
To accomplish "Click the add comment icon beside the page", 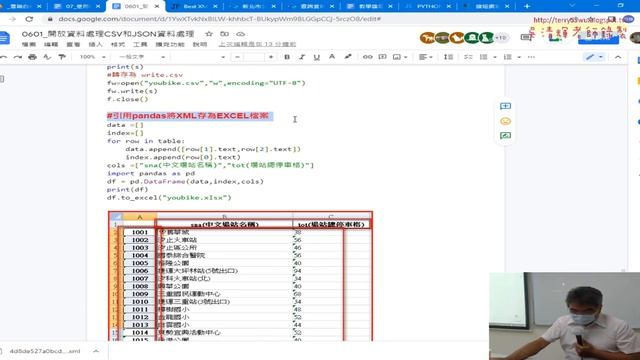I will coord(505,106).
